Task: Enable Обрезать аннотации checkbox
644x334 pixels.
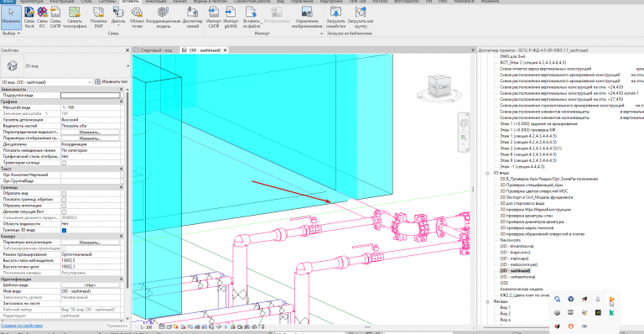Action: 64,206
